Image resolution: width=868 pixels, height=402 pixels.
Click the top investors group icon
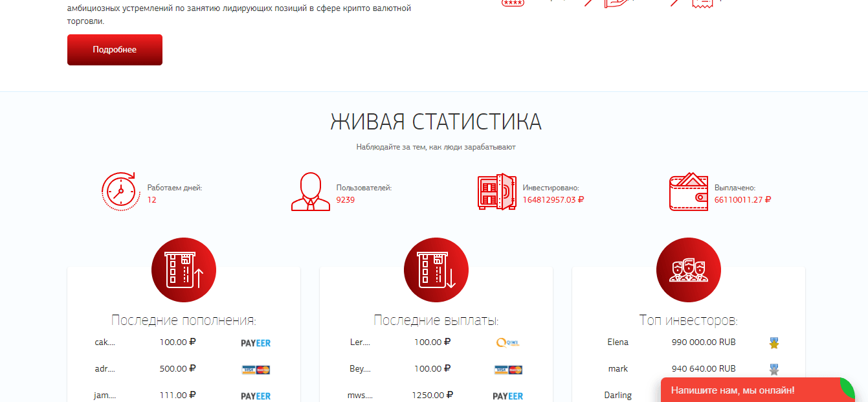click(x=689, y=270)
